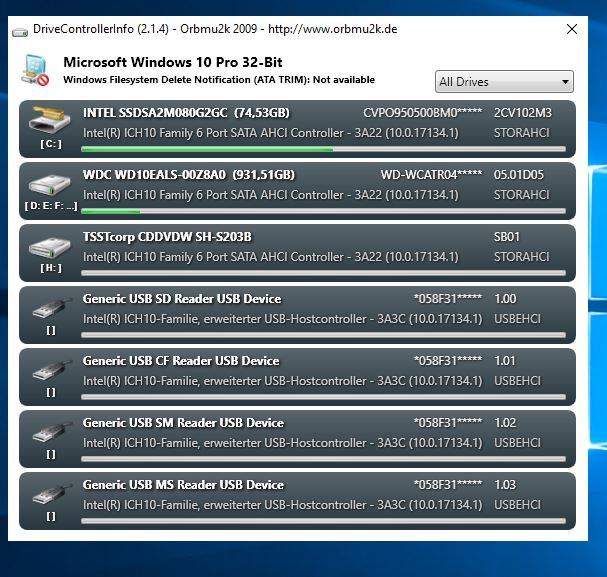Click the USB SD Reader usage bar
Image resolution: width=607 pixels, height=577 pixels.
pos(323,335)
